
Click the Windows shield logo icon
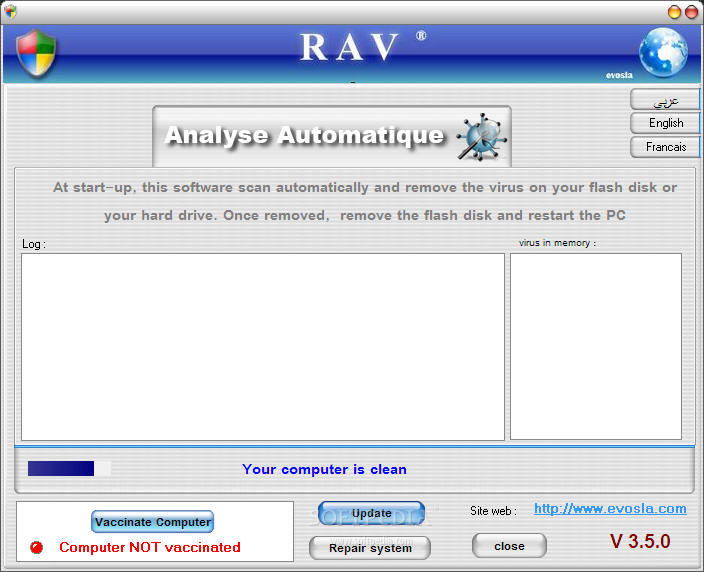click(36, 54)
